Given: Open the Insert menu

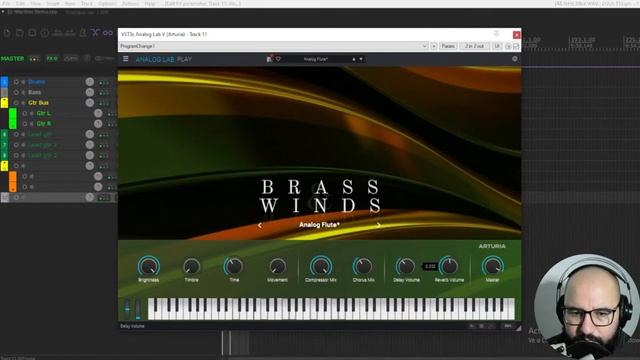Looking at the screenshot, I should [x=53, y=3].
